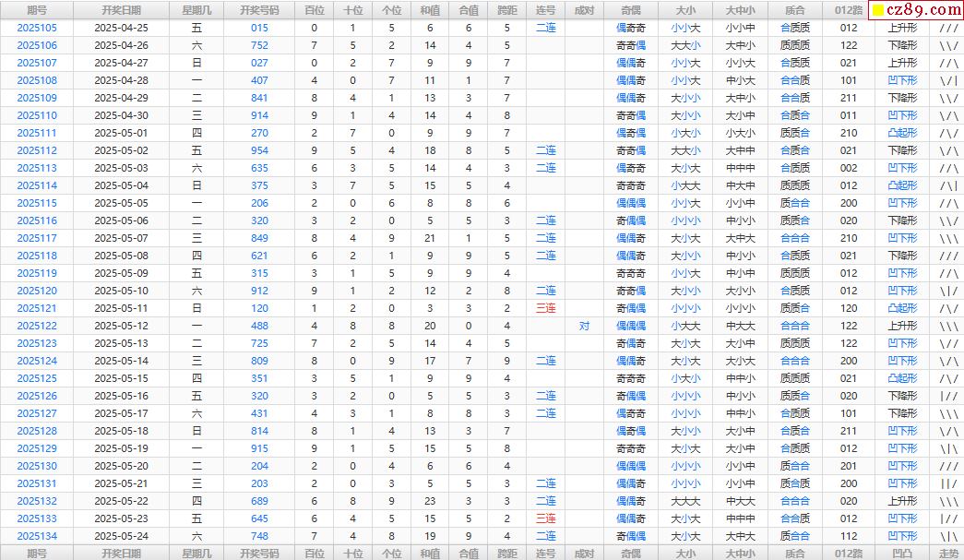Click the red 三连 in row 2025133
964x560 pixels.
546,518
